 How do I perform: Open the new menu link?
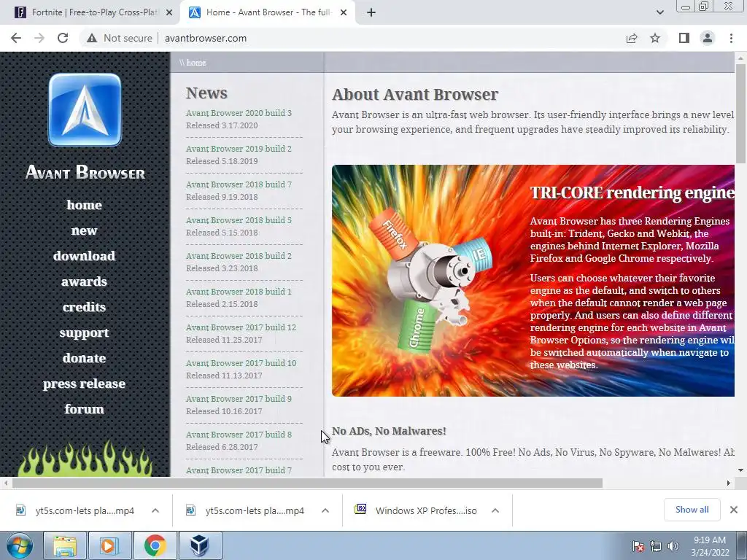tap(85, 230)
